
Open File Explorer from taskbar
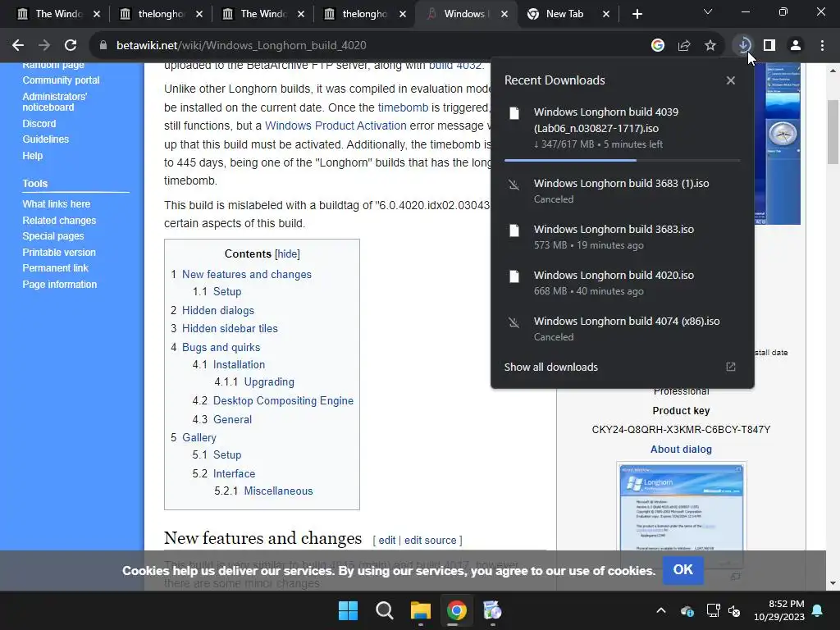421,610
